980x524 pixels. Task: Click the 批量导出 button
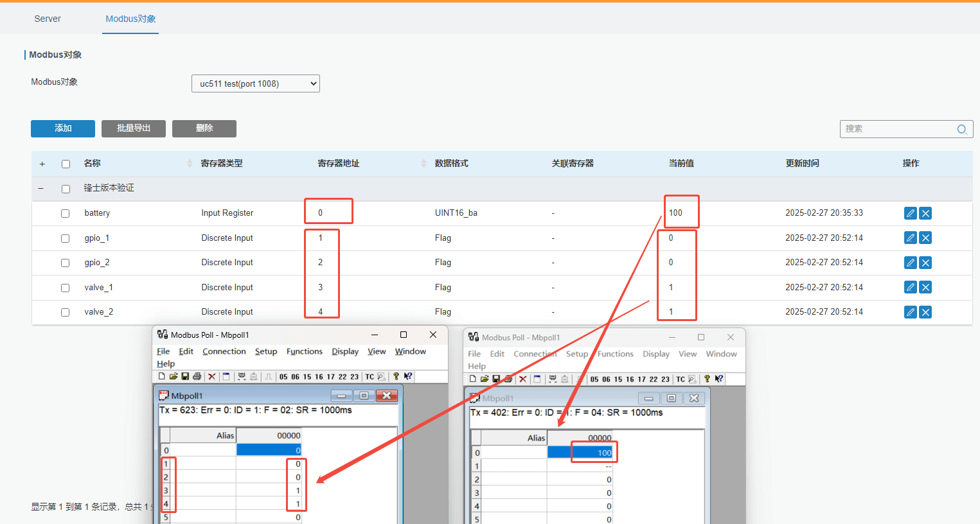coord(134,128)
